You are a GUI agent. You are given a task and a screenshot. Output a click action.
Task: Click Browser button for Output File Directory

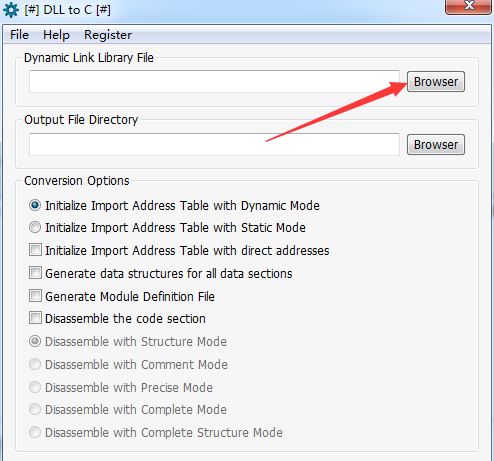436,144
